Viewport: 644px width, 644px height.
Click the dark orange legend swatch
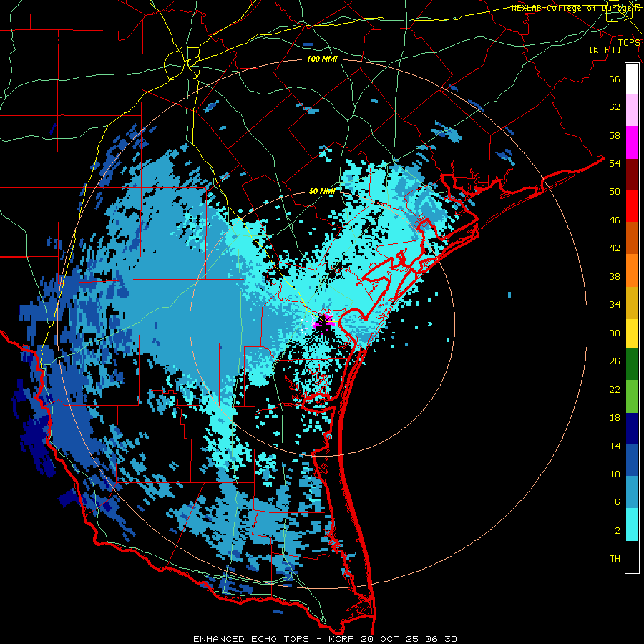pos(632,238)
